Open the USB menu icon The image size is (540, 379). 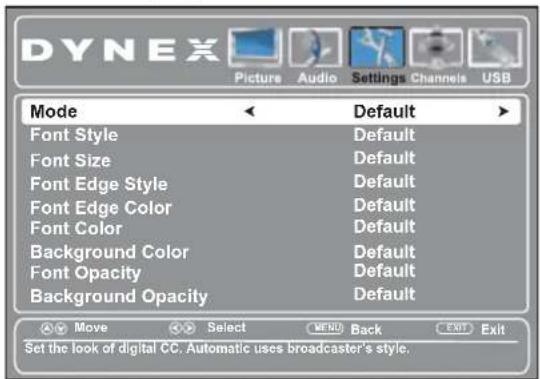click(496, 48)
